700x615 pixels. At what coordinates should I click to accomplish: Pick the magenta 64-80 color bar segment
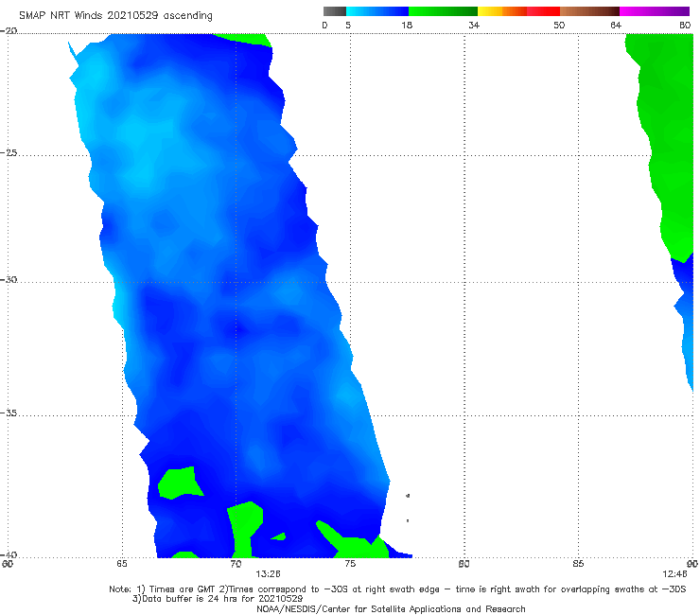coord(655,11)
